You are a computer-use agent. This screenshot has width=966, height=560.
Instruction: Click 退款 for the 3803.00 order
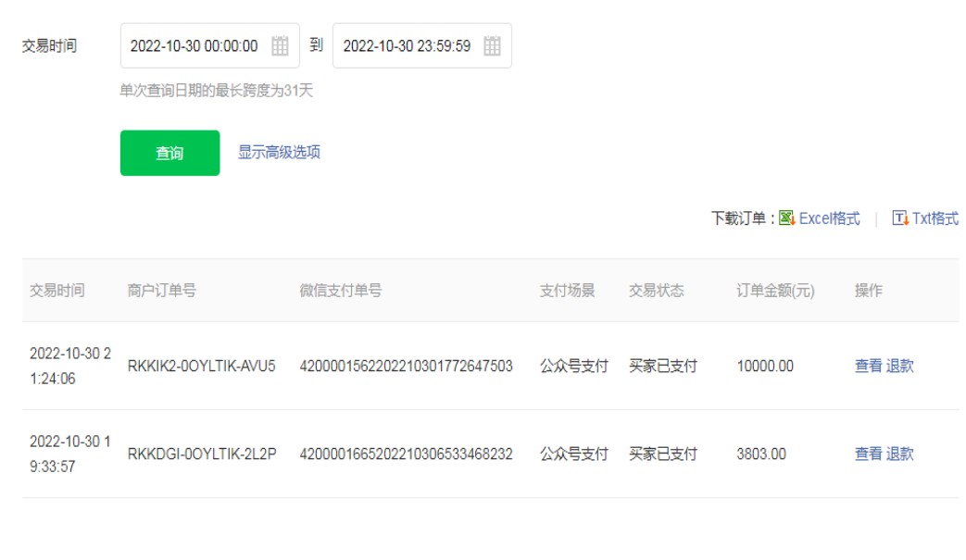[x=899, y=454]
